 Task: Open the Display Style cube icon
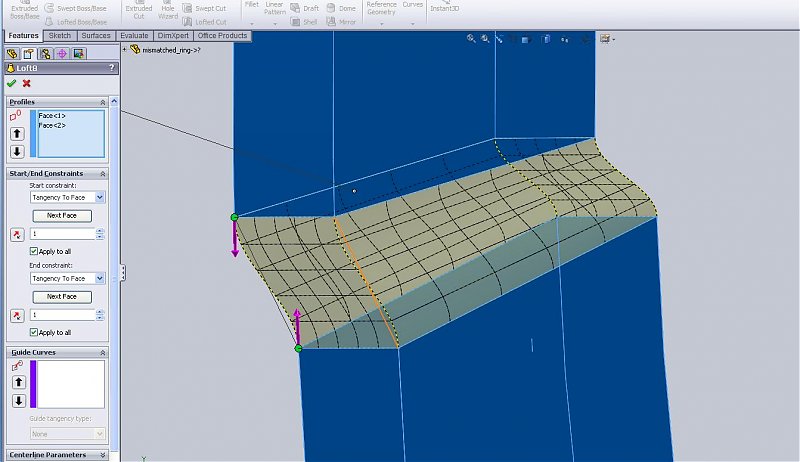546,39
